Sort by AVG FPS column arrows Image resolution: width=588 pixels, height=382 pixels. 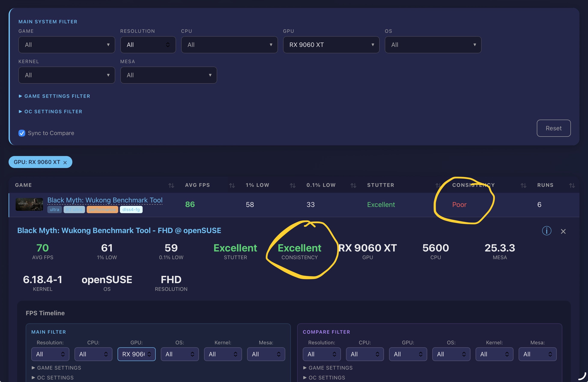(x=231, y=186)
